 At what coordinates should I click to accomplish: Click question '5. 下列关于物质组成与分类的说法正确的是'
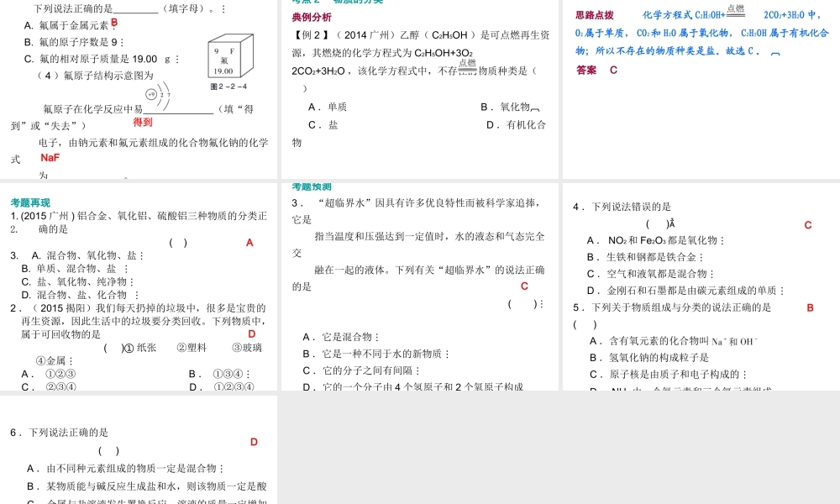tap(672, 307)
